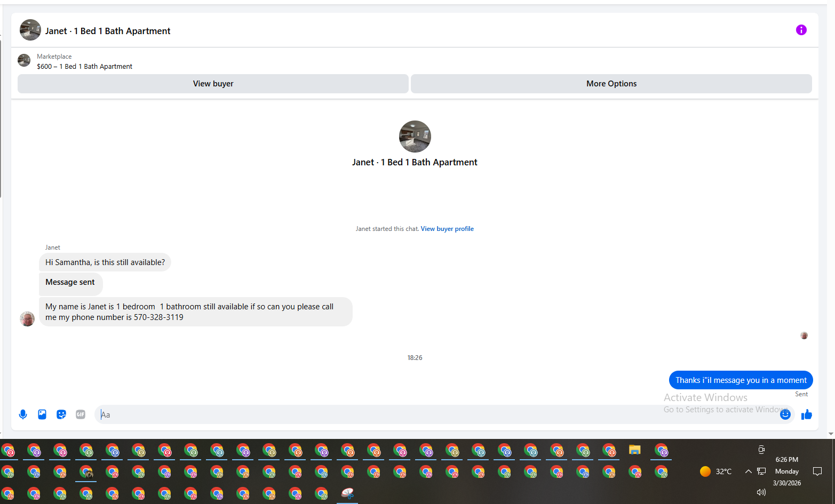
Task: Click the message containing phone number 570-328-3119
Action: (195, 311)
